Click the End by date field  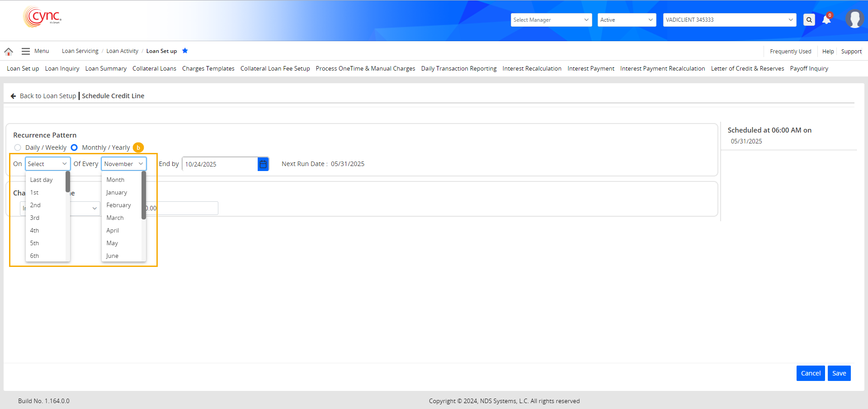point(219,164)
